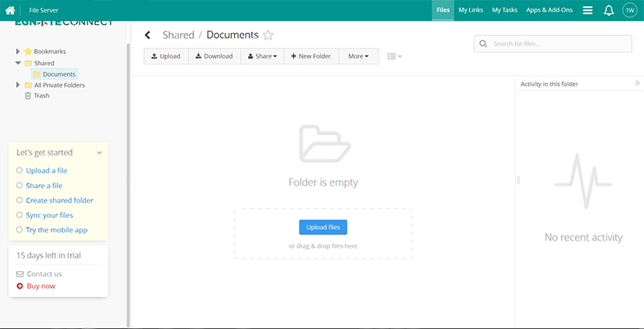Open the Try the mobile app link
Image resolution: width=644 pixels, height=329 pixels.
point(56,230)
